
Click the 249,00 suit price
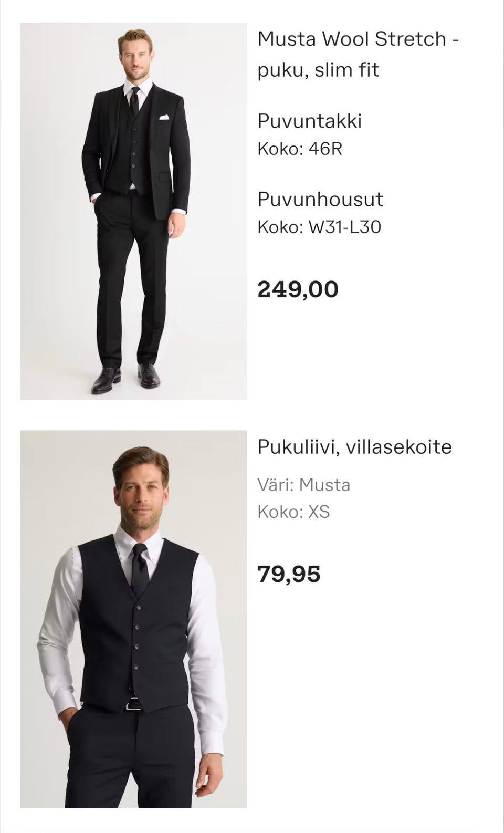coord(298,289)
